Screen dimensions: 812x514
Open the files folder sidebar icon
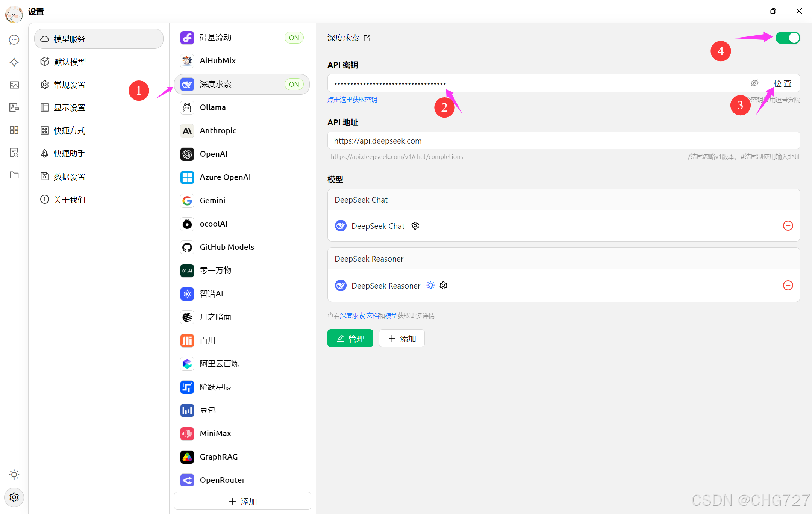coord(14,175)
